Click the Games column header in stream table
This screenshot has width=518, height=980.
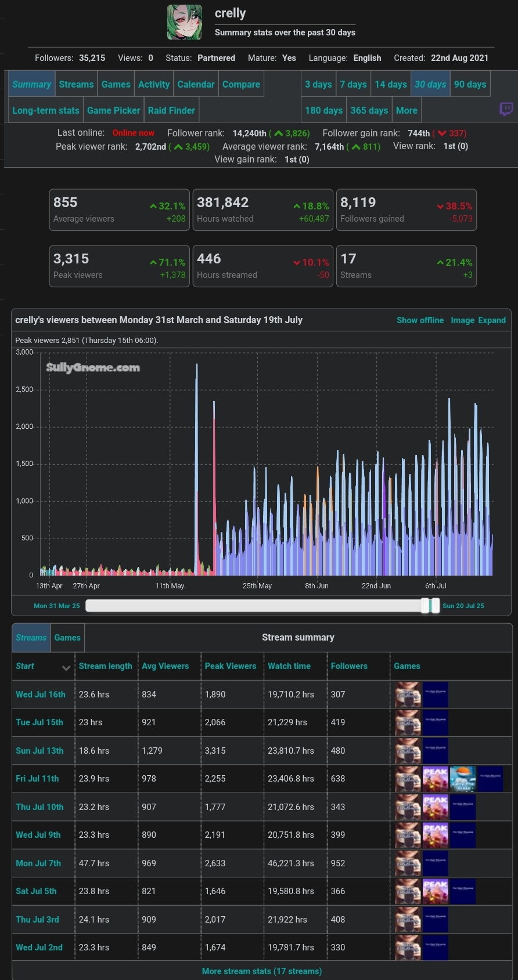pos(407,666)
